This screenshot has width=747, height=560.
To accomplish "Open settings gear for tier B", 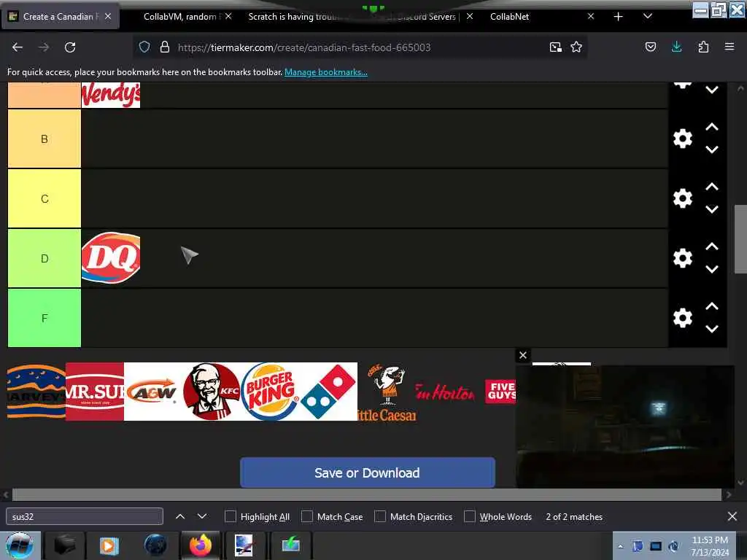I will click(x=683, y=139).
